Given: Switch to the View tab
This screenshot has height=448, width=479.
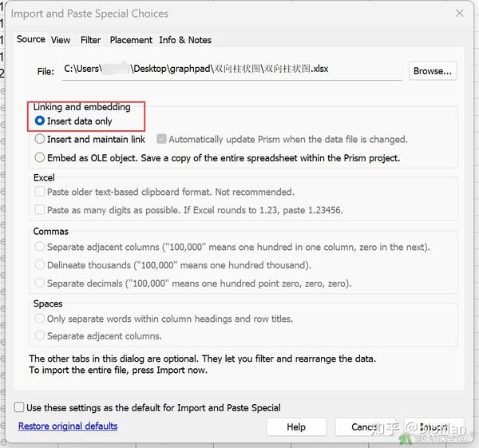Looking at the screenshot, I should (61, 40).
